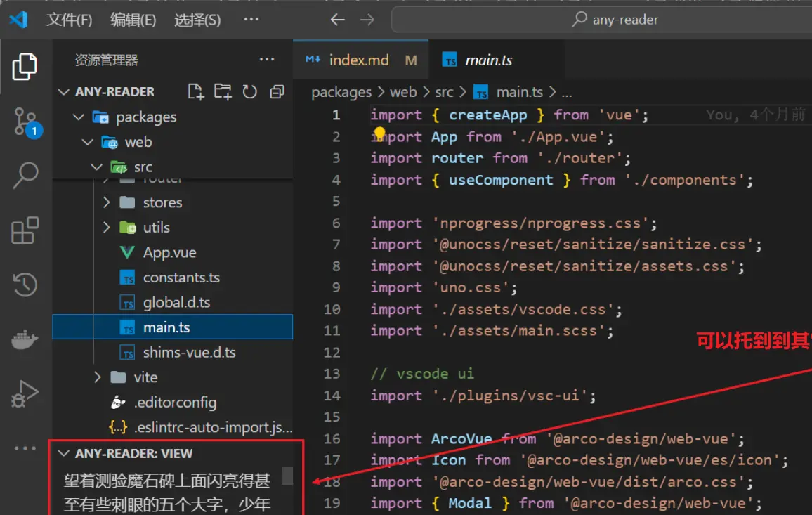This screenshot has width=812, height=515.
Task: Open the Extensions view icon
Action: (25, 230)
